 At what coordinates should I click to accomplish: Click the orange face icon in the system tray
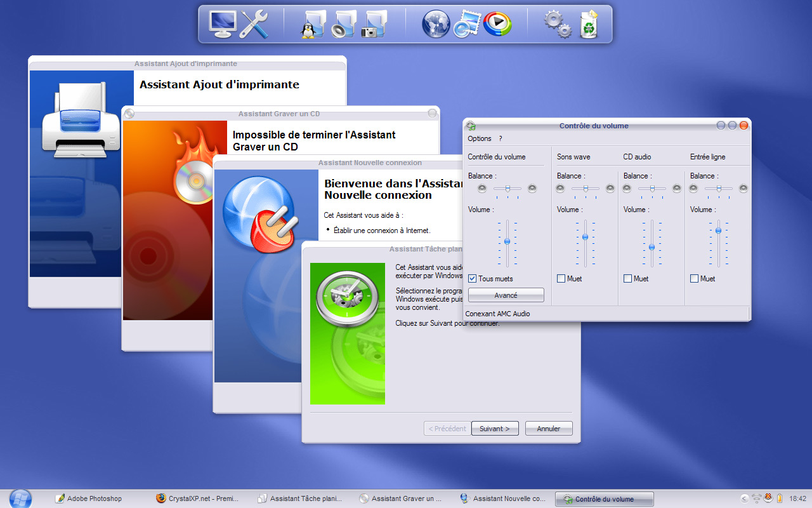768,498
